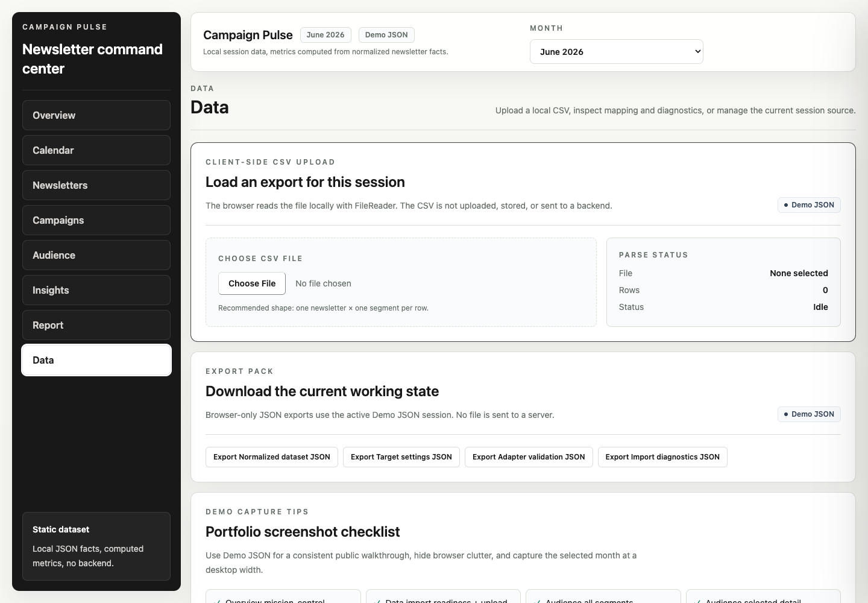Click the 'Static dataset' sidebar note
The image size is (868, 603).
tap(96, 546)
